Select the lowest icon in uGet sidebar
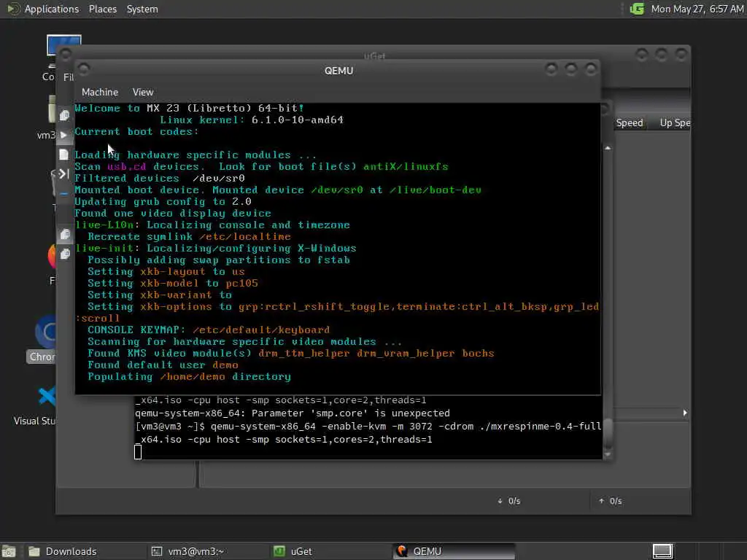747x560 pixels. tap(65, 254)
